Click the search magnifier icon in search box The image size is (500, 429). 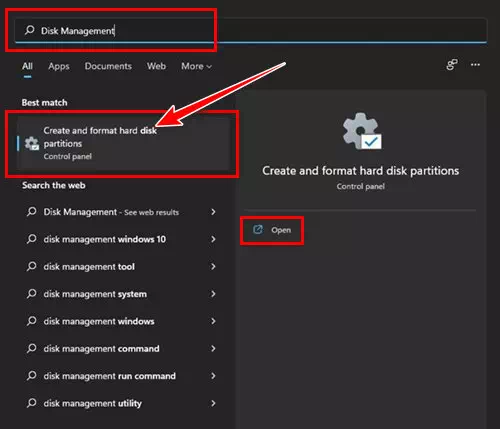click(29, 30)
